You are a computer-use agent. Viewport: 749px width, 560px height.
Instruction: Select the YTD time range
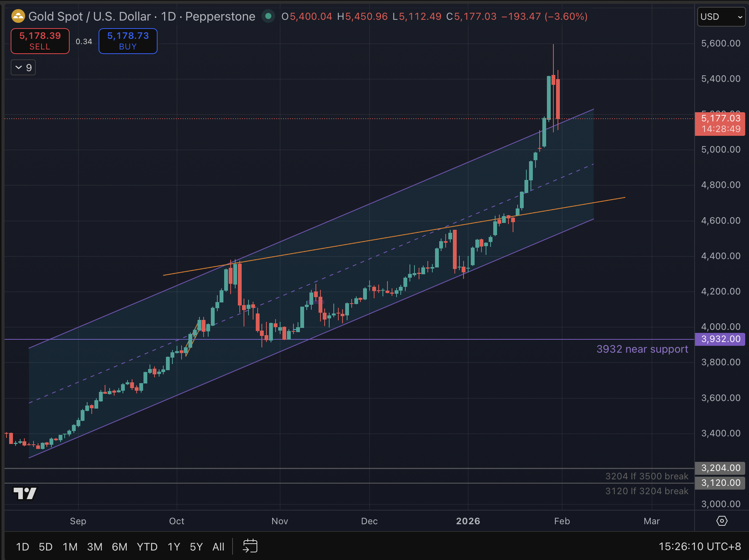[147, 547]
